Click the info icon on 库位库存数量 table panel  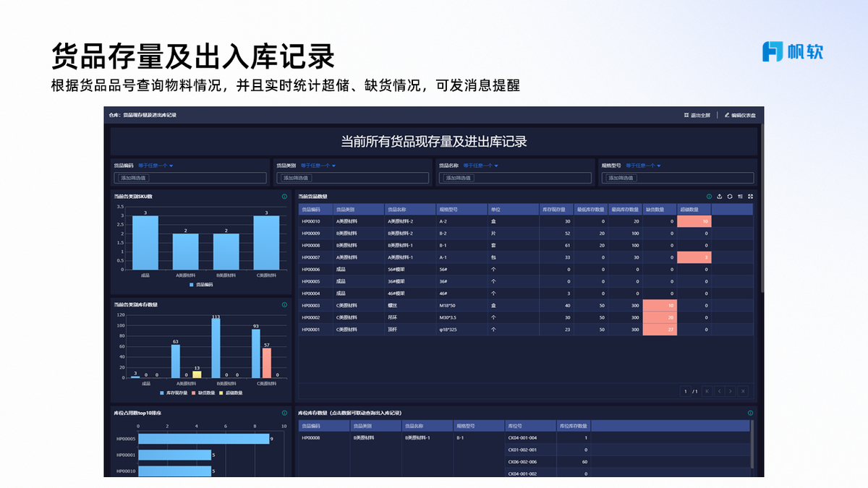click(751, 413)
